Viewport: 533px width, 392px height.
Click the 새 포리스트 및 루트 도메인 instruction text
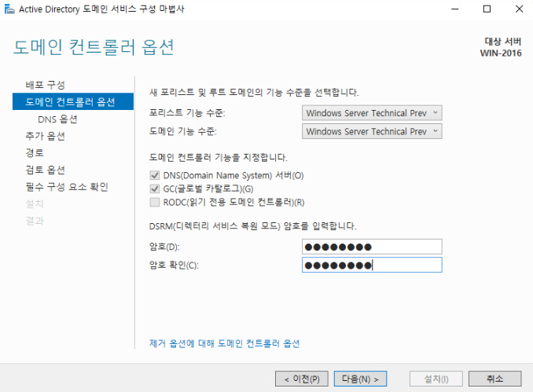click(254, 93)
